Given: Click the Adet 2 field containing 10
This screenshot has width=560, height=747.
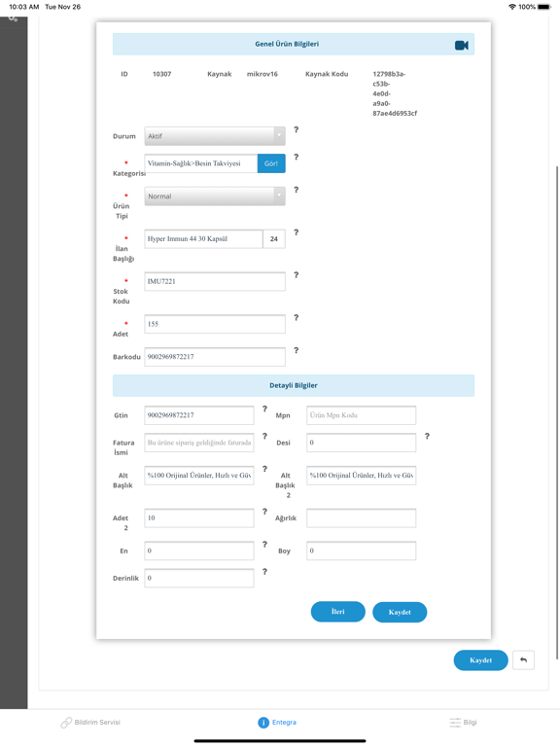Looking at the screenshot, I should click(199, 517).
